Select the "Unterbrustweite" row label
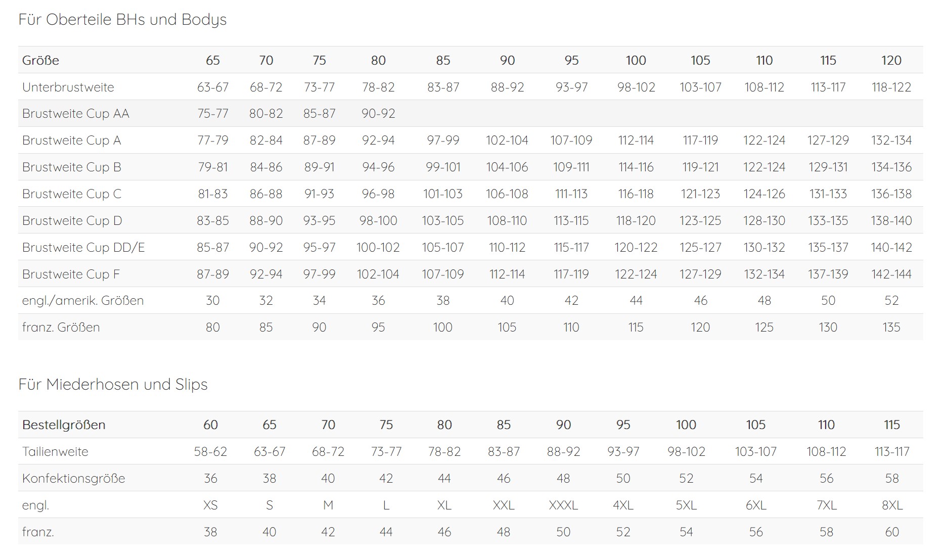Image resolution: width=946 pixels, height=560 pixels. (x=68, y=87)
